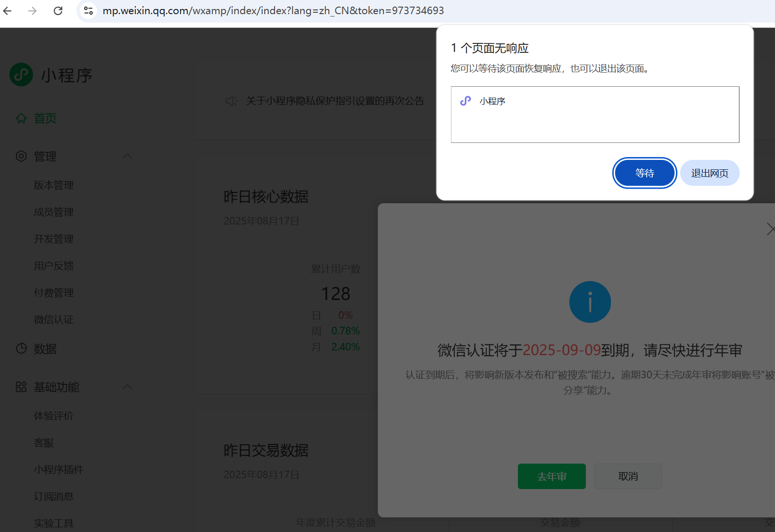The image size is (775, 532).
Task: Click 取消 in the certification dialog
Action: pyautogui.click(x=628, y=476)
